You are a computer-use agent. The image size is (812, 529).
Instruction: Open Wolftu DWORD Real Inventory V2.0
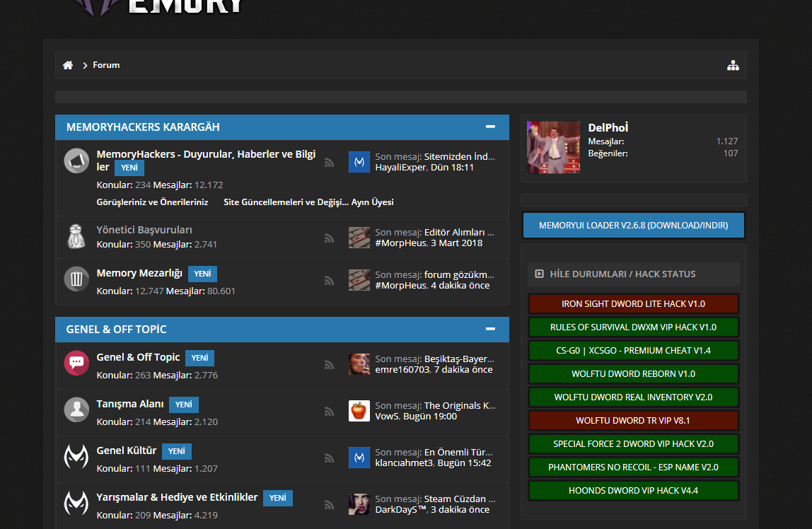[x=633, y=397]
